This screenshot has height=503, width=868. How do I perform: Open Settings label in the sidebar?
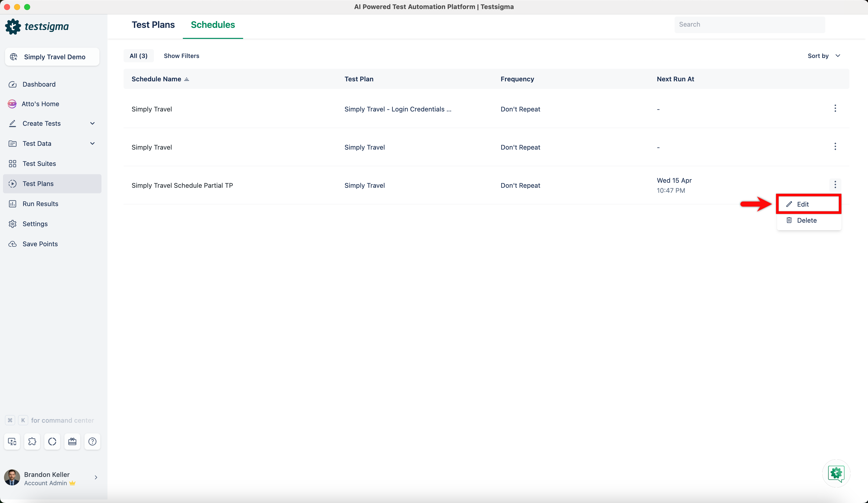pos(35,224)
